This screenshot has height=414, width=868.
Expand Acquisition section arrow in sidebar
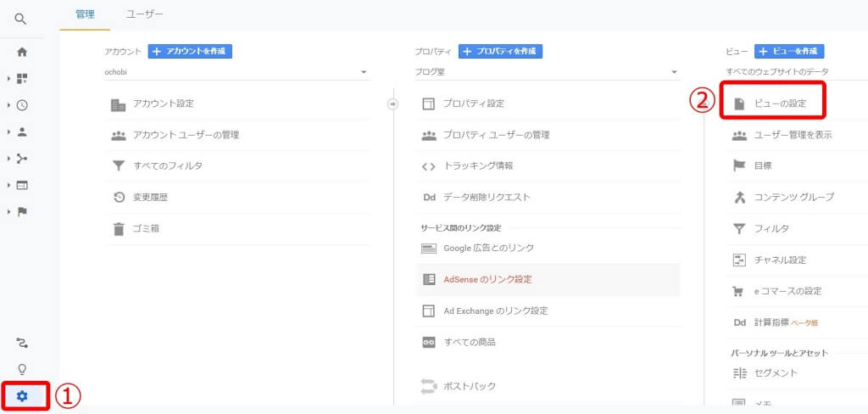click(x=8, y=159)
